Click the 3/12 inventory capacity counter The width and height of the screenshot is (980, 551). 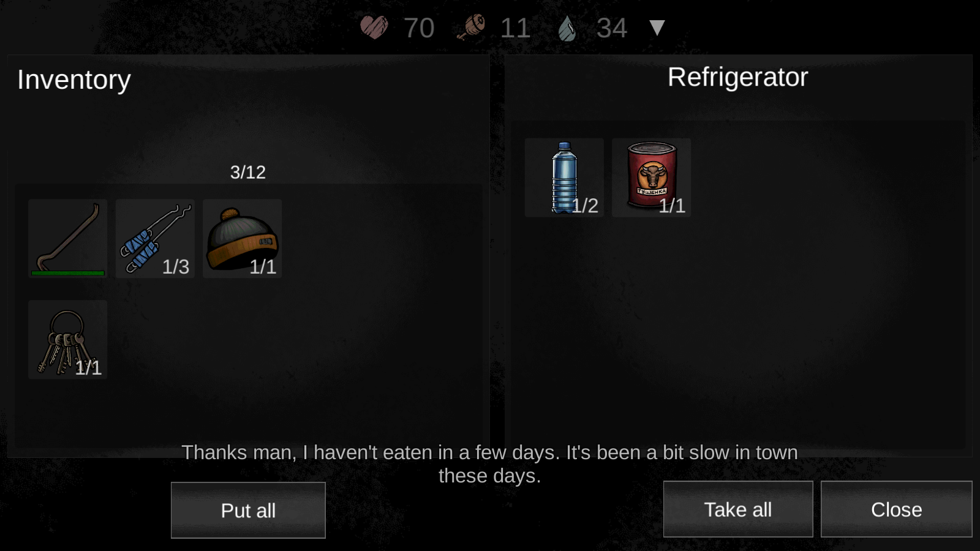[x=248, y=172]
